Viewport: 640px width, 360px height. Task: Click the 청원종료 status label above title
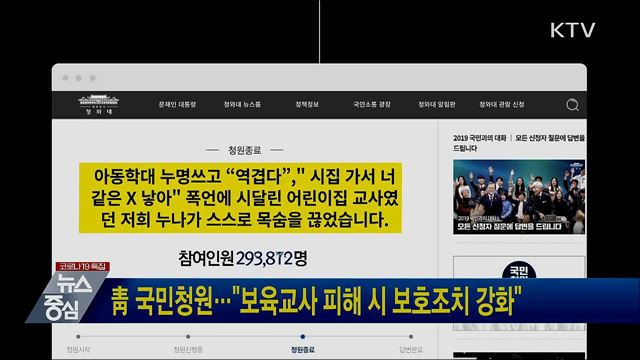pos(244,150)
